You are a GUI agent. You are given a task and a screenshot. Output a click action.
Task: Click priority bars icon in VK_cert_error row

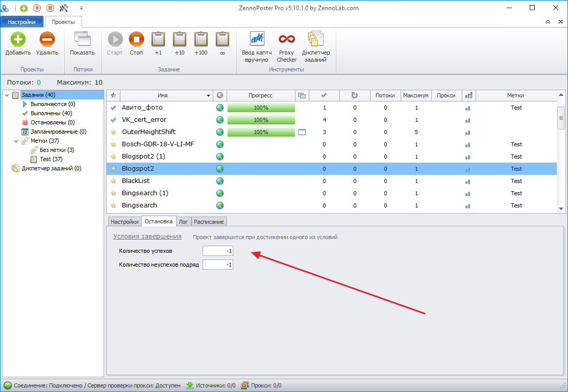[468, 120]
